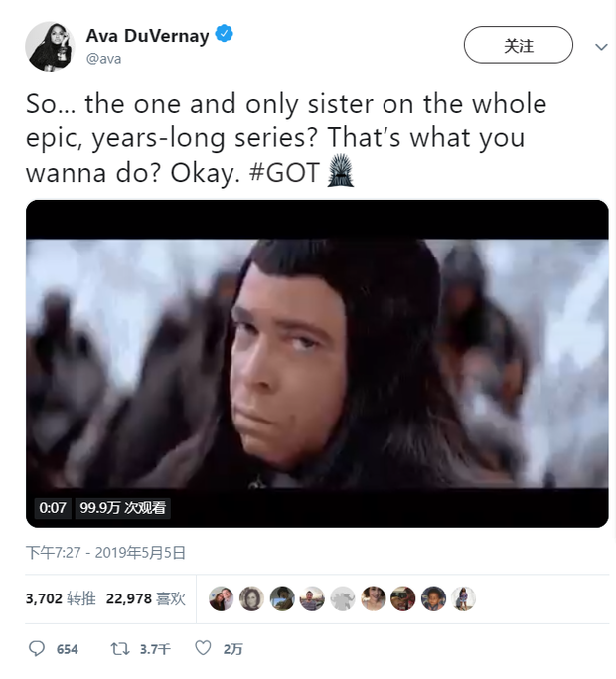Click the last liker avatar

click(463, 598)
